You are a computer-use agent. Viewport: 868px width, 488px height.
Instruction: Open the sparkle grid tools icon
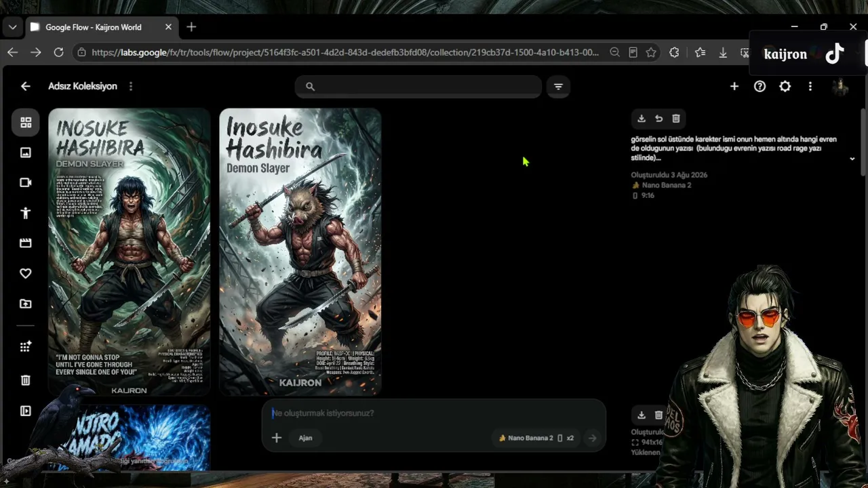26,347
